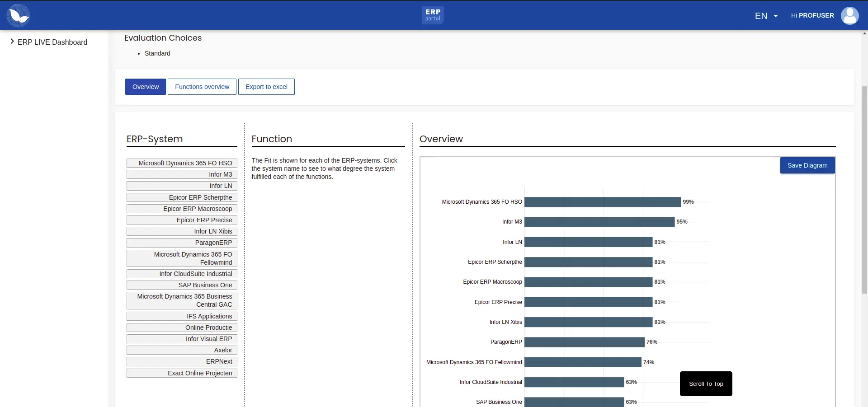This screenshot has height=407, width=868.
Task: Click Hi PROFUSER greeting text
Action: click(x=812, y=15)
